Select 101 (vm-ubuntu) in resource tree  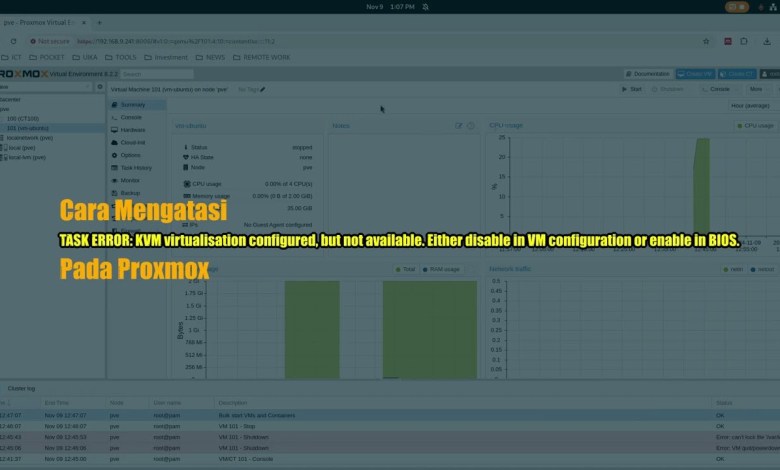(x=27, y=128)
